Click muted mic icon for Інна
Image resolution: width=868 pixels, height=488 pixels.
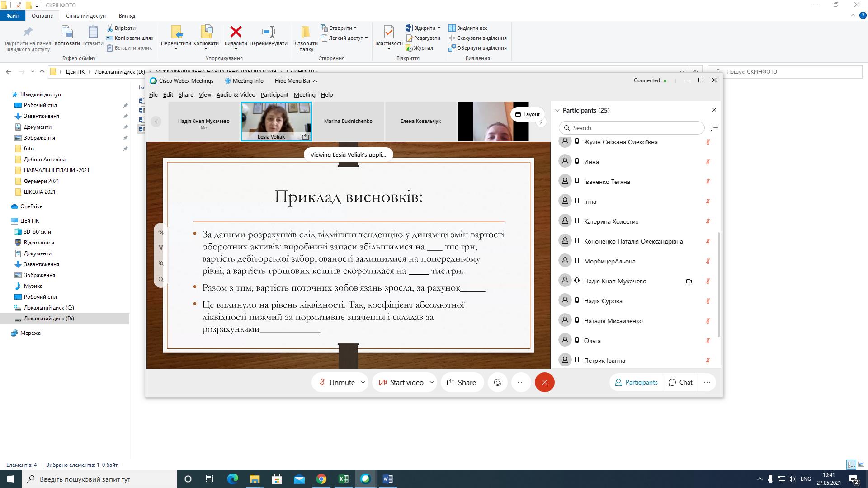pos(708,202)
